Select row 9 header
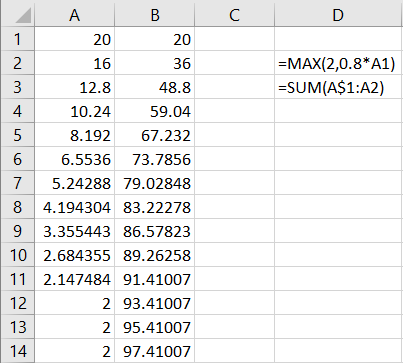This screenshot has height=363, width=403. coord(17,231)
